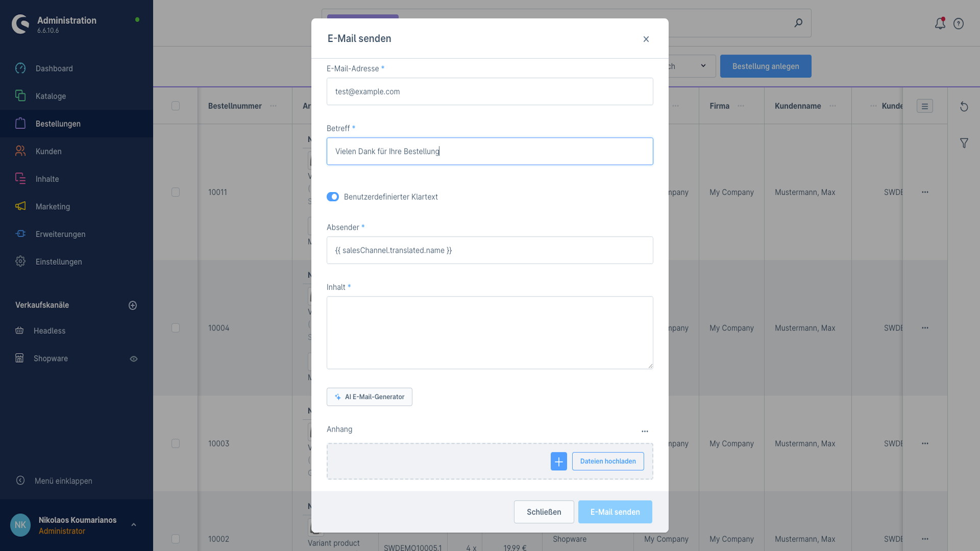
Task: Tick the checkbox for order 10011
Action: coord(176,192)
